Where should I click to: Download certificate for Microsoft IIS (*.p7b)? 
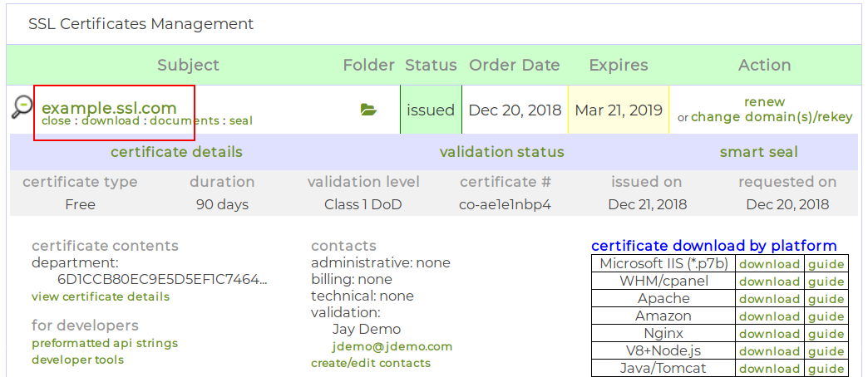[769, 264]
